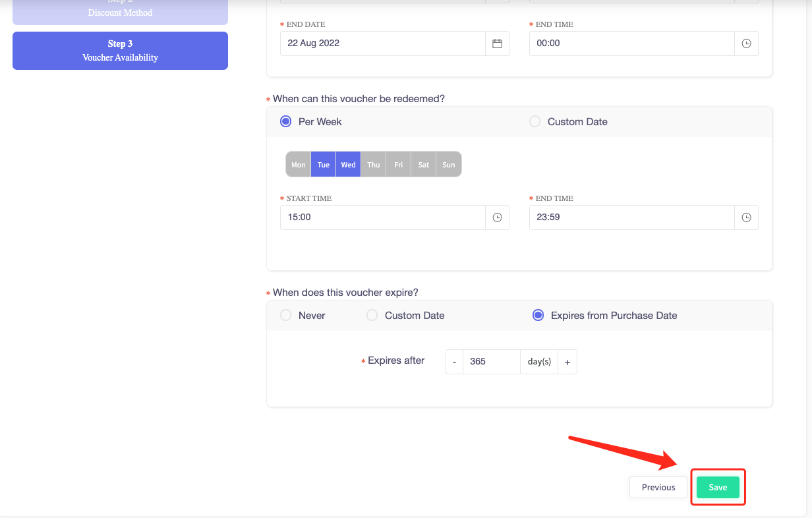This screenshot has height=518, width=812.
Task: Go to Step 2 Discount Method
Action: 120,12
